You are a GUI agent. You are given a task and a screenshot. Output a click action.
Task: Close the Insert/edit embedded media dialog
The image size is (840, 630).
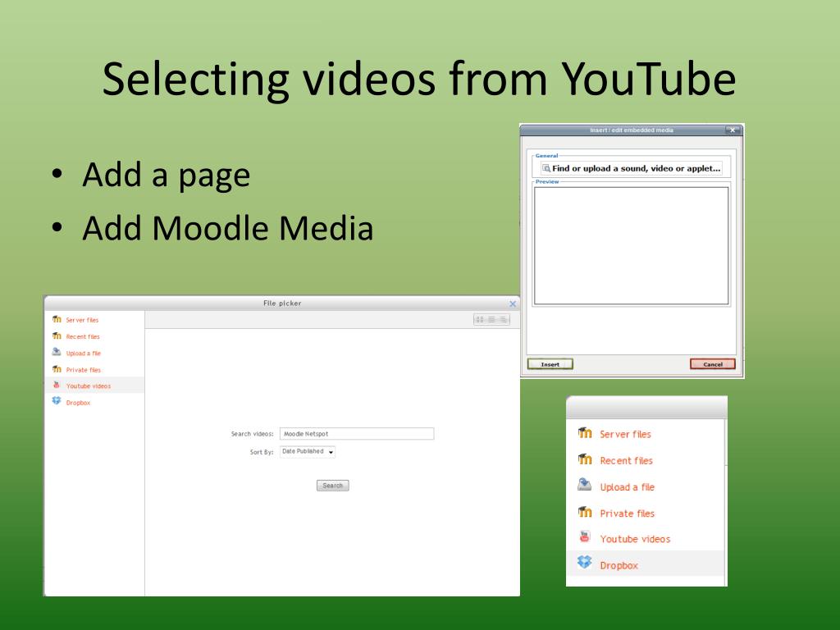pos(733,130)
